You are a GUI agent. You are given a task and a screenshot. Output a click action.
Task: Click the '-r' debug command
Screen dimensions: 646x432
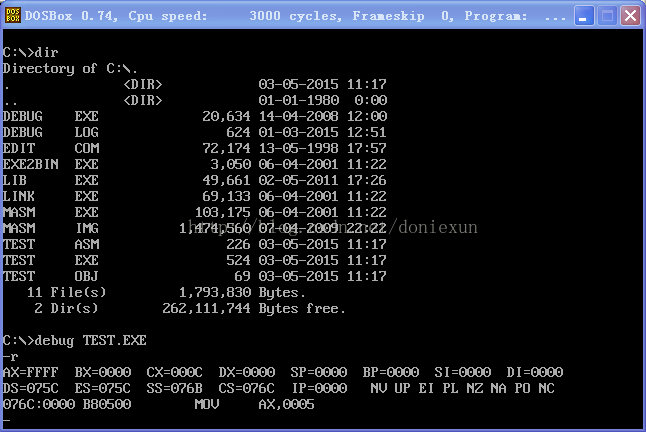pyautogui.click(x=10, y=357)
